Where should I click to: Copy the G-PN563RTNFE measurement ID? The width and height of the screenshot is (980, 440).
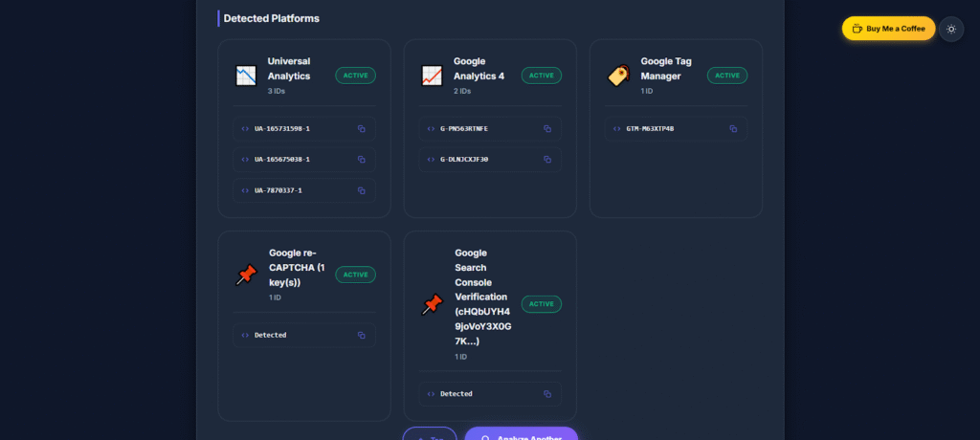(x=547, y=128)
